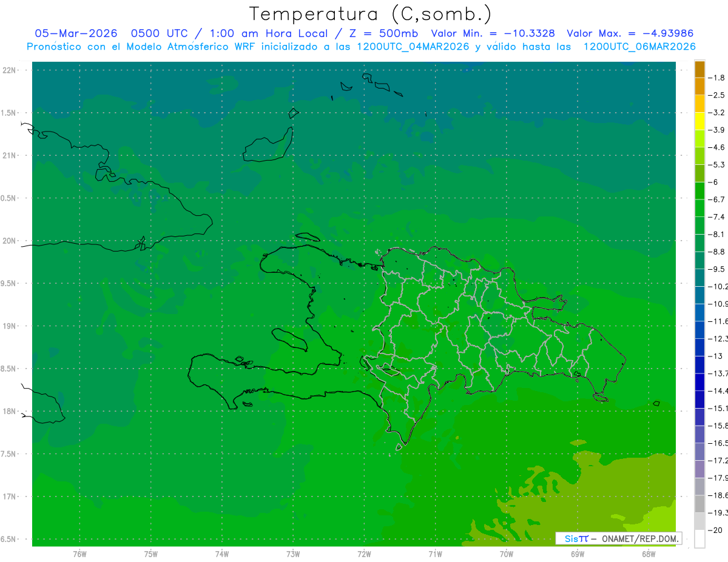Pick the amber swatch between -2.5 and -3.2

pyautogui.click(x=700, y=104)
